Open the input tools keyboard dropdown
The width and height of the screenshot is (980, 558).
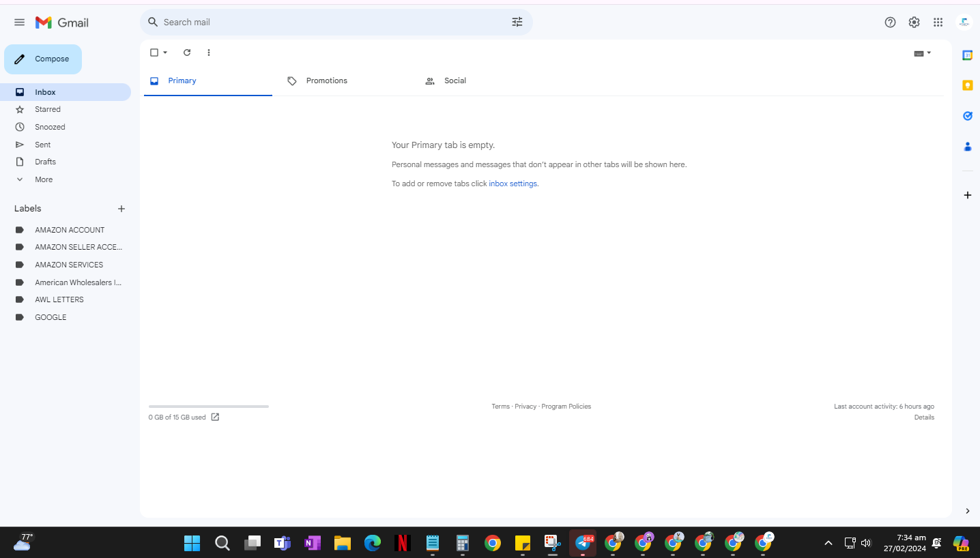(923, 53)
